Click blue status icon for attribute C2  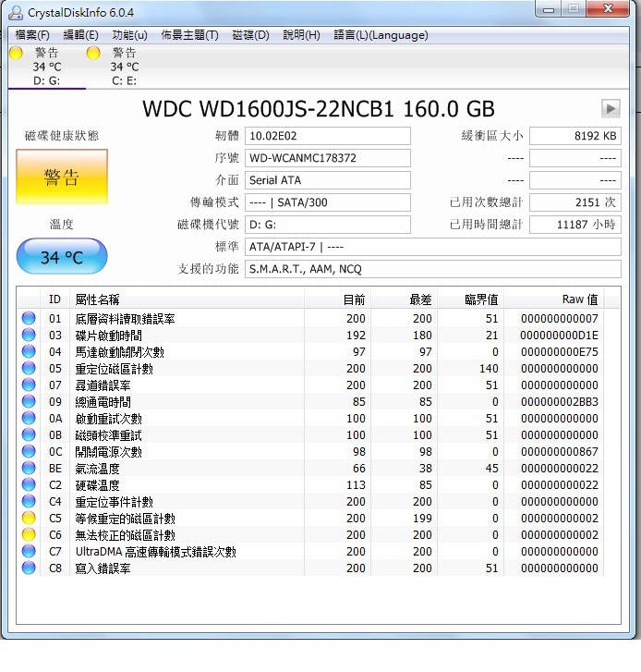[29, 484]
